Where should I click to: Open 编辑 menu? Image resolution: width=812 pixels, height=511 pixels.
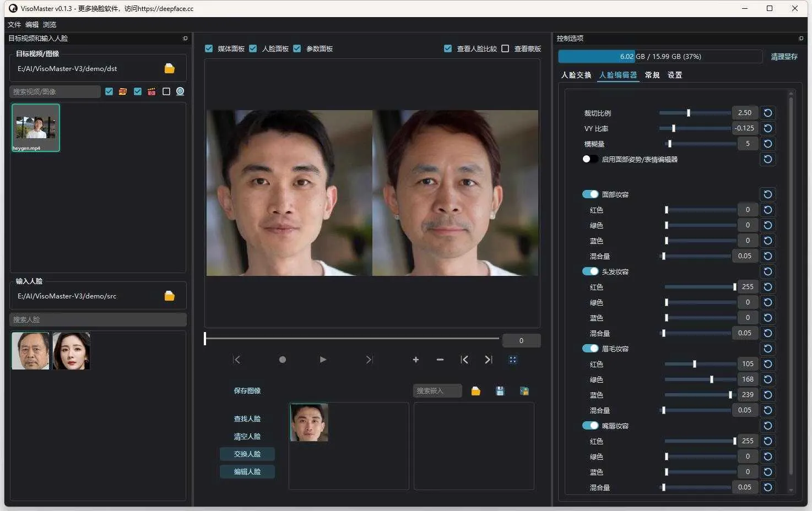coord(32,25)
